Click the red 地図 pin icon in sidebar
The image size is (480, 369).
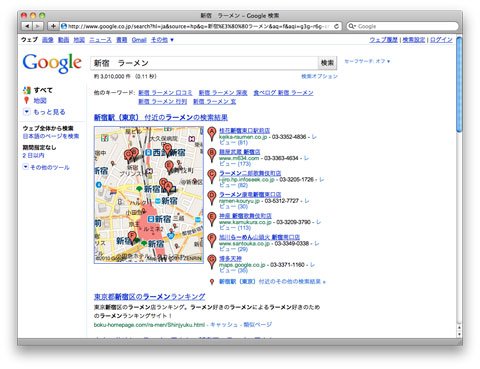click(x=27, y=100)
